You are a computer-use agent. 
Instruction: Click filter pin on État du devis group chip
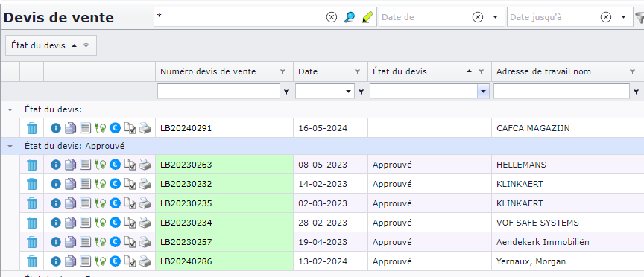(x=86, y=46)
